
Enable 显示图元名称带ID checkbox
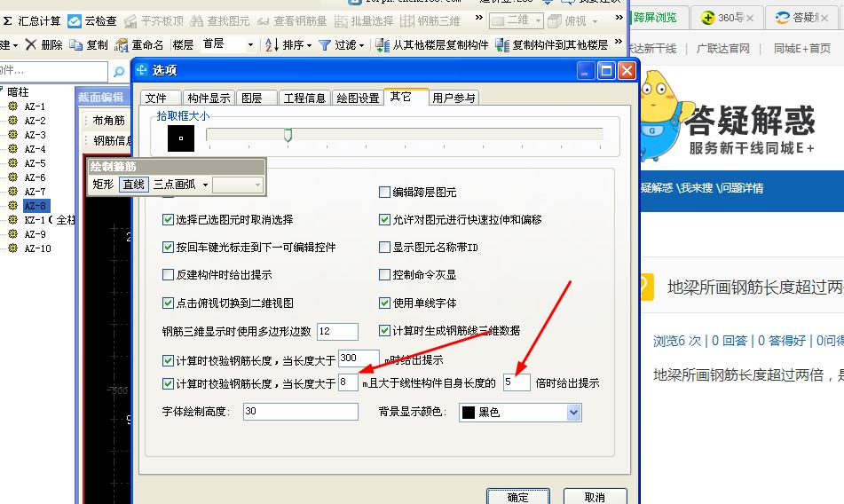pyautogui.click(x=384, y=247)
